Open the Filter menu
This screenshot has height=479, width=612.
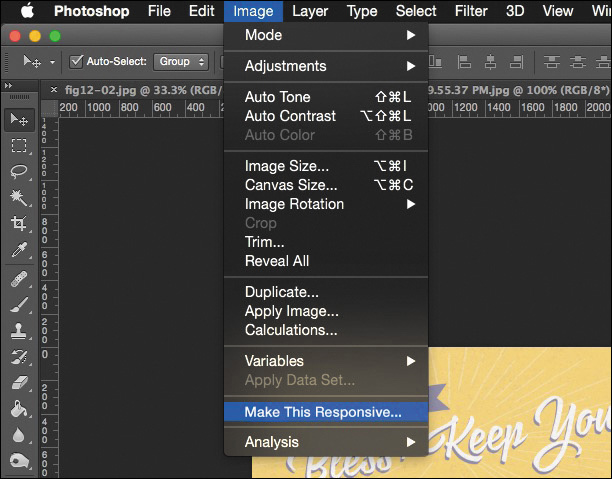(471, 11)
